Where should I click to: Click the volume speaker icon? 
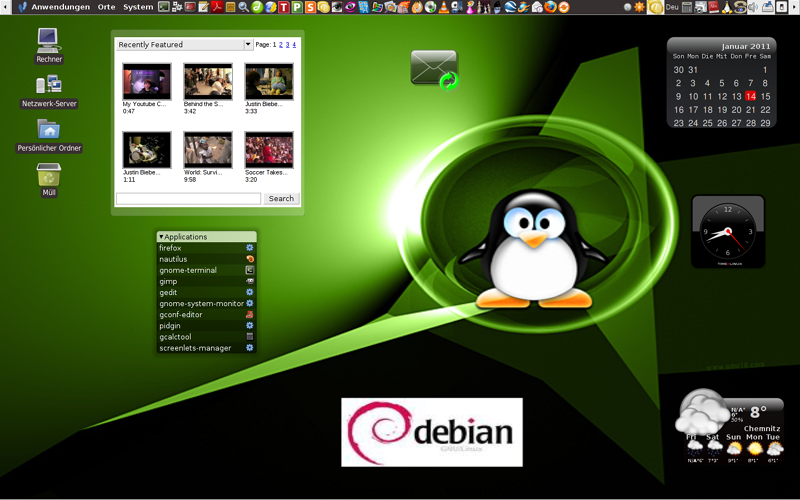pyautogui.click(x=753, y=7)
